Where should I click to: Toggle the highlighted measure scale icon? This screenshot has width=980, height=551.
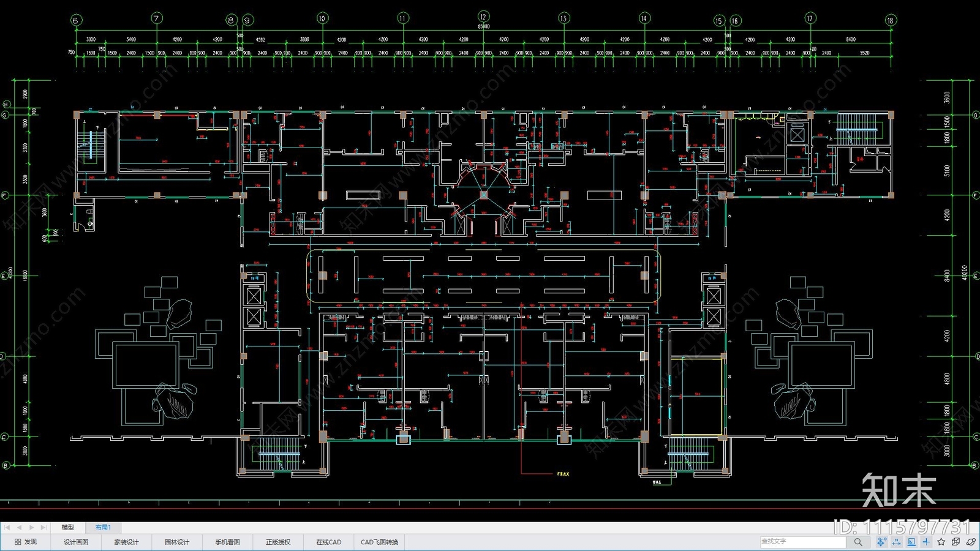point(911,542)
